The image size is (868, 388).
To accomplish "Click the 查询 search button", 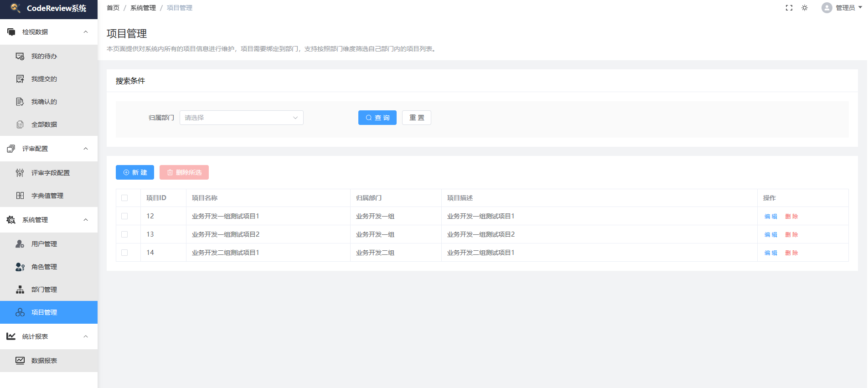I will click(377, 118).
